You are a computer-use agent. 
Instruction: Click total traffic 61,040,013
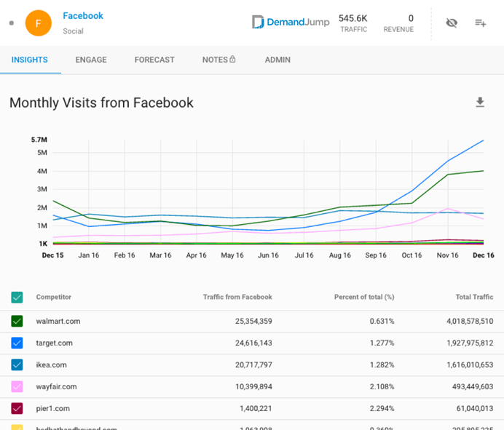(475, 408)
